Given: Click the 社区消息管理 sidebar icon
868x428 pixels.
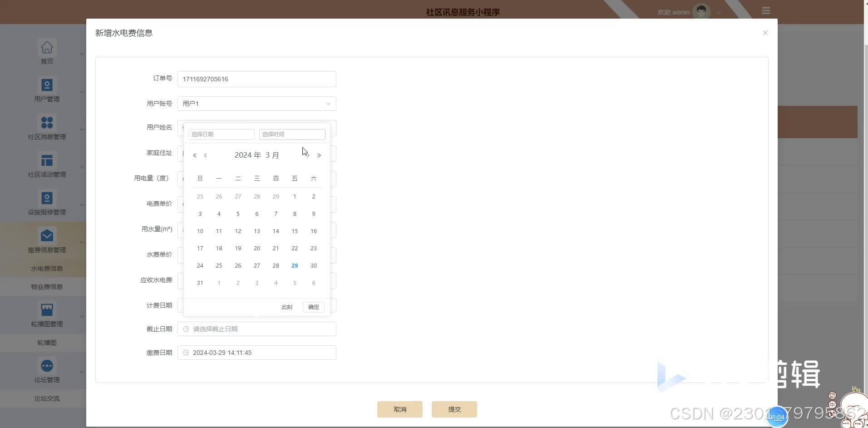Looking at the screenshot, I should (47, 123).
